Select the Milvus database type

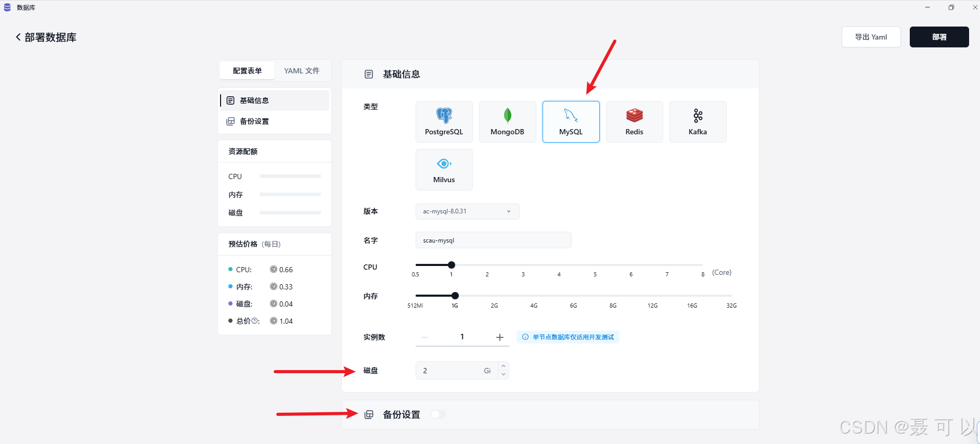(444, 170)
